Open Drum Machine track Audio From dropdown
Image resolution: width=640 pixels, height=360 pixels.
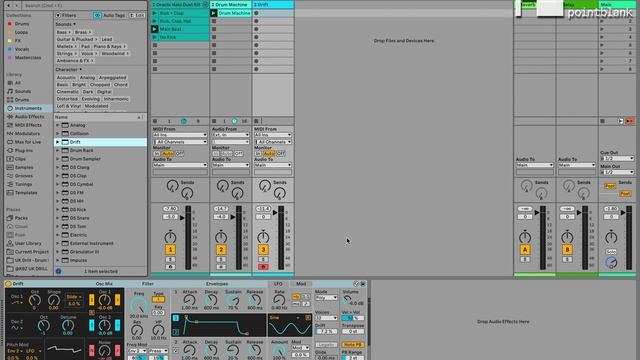click(231, 135)
